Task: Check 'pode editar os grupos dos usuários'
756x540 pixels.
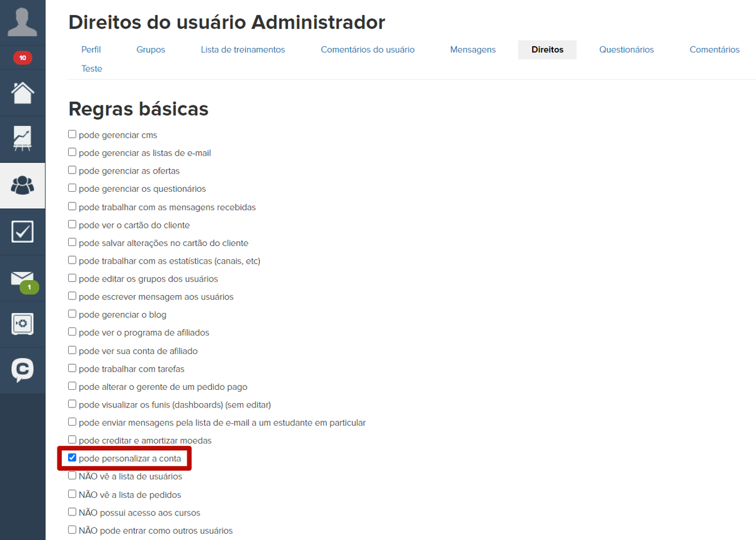Action: (x=73, y=278)
